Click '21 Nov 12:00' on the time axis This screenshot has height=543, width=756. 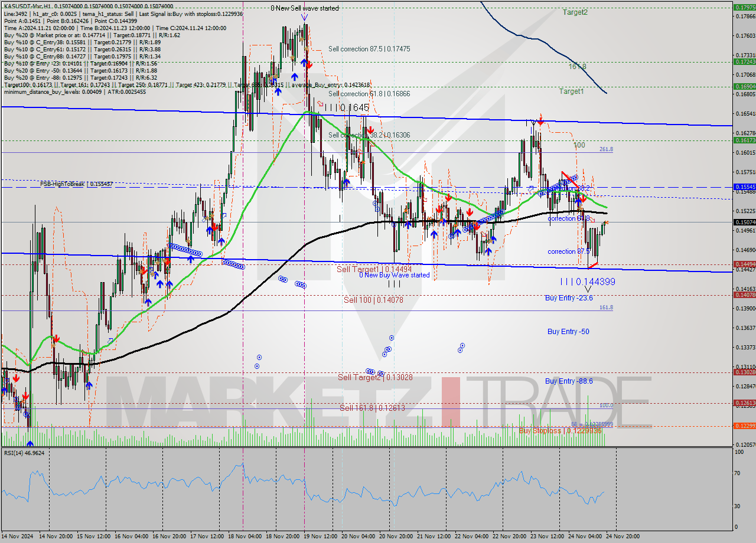click(x=434, y=537)
